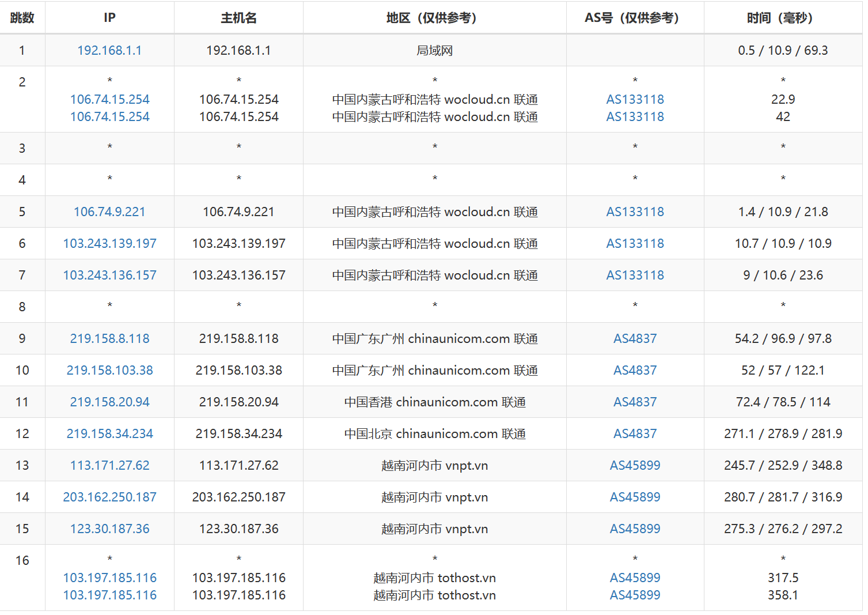868x615 pixels.
Task: Select the time value 1.4 / 10.9 / 21.8
Action: click(783, 212)
